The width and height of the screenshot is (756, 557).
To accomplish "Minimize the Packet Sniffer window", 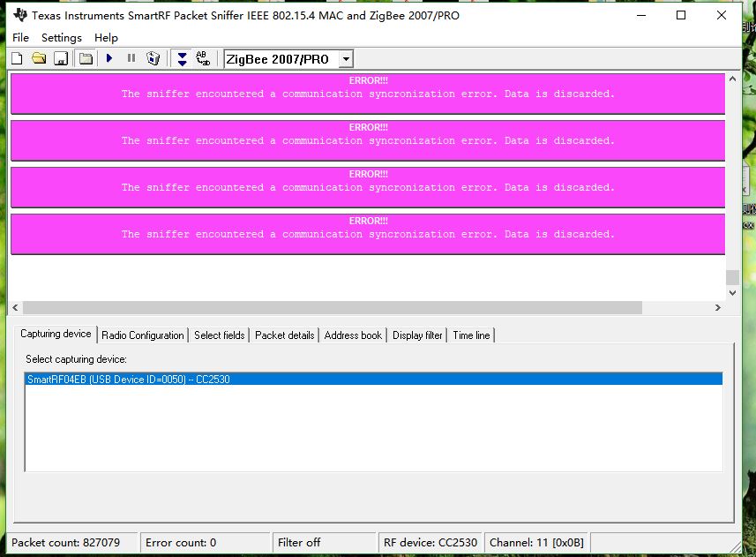I will click(x=641, y=15).
